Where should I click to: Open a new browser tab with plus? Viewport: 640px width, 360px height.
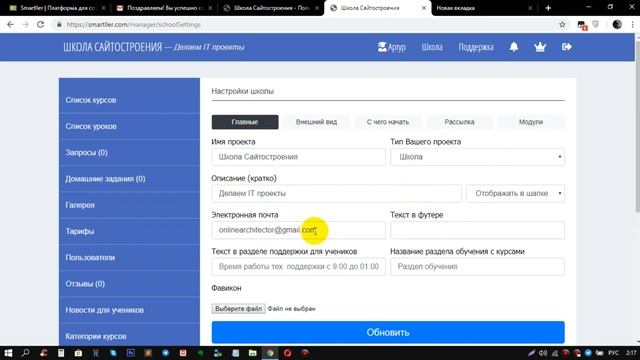(548, 8)
